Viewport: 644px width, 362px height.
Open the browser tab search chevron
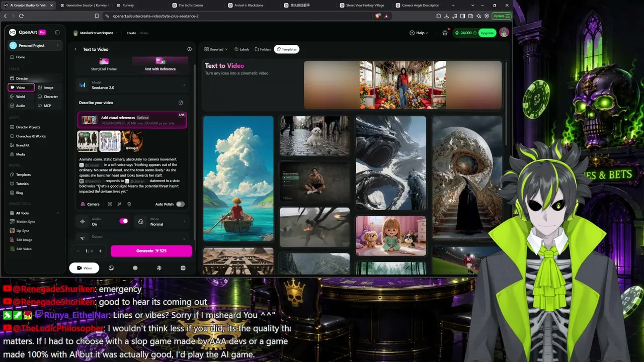tap(472, 5)
